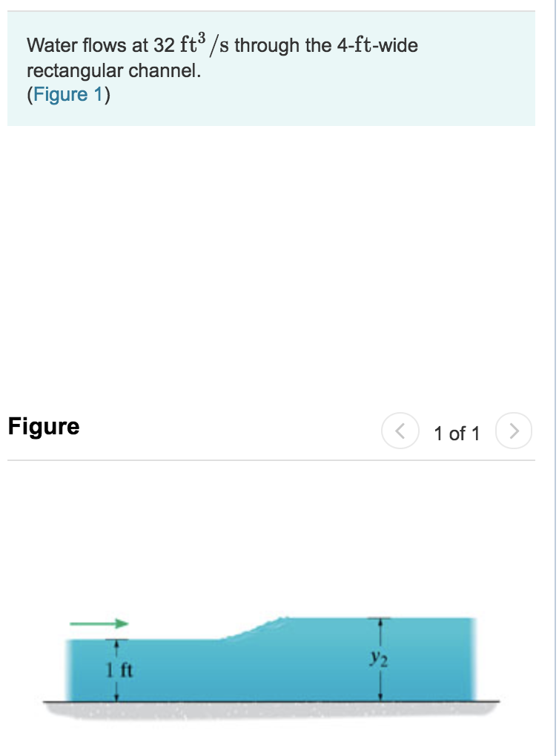The image size is (559, 756).
Task: Click the green flow direction arrow in figure
Action: [99, 625]
